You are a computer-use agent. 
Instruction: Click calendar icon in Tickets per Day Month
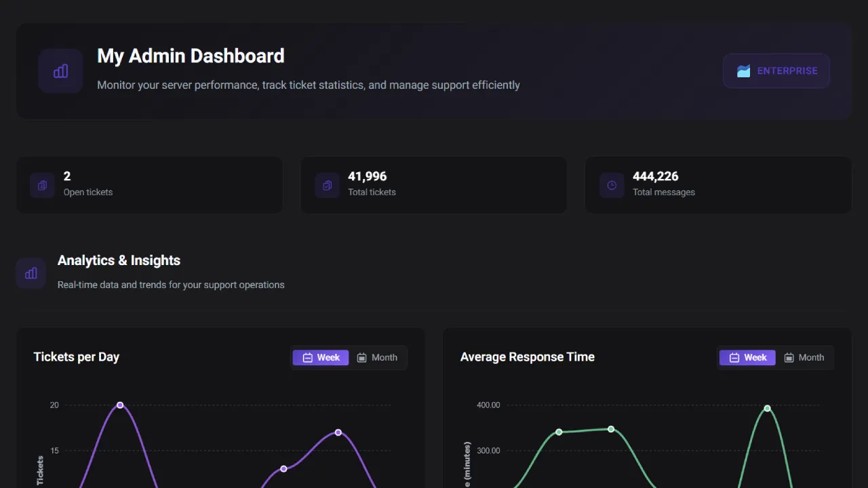[362, 358]
